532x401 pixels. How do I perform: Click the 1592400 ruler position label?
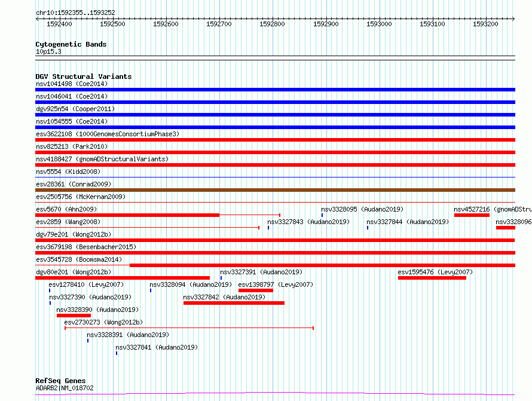59,24
